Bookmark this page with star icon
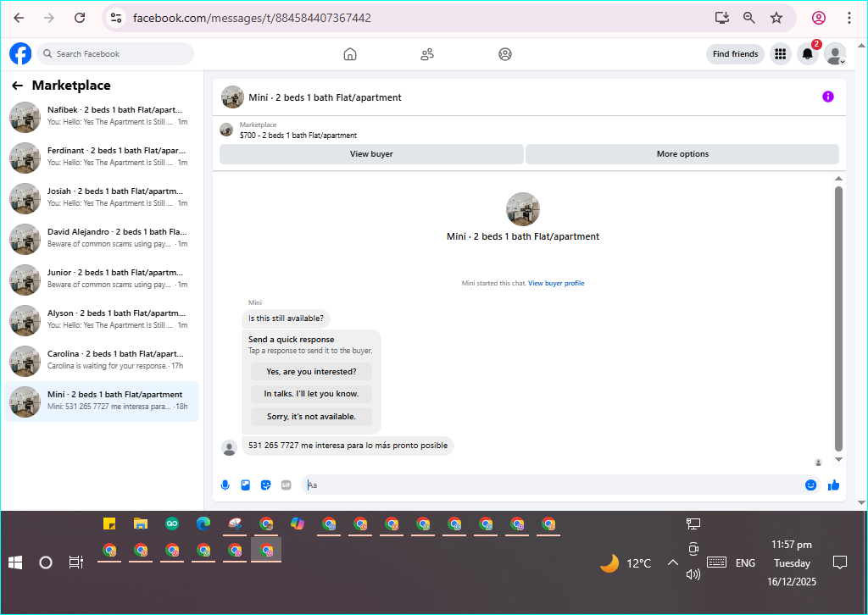The height and width of the screenshot is (615, 868). pos(776,18)
